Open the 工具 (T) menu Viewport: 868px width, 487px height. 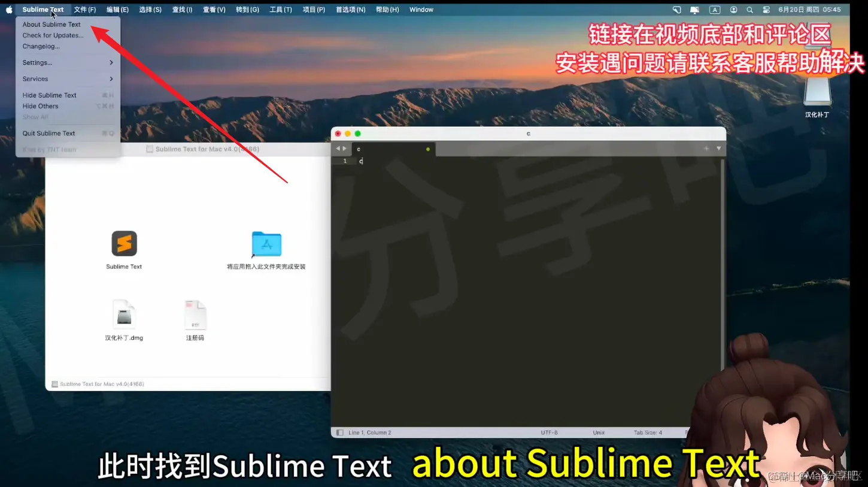coord(281,10)
